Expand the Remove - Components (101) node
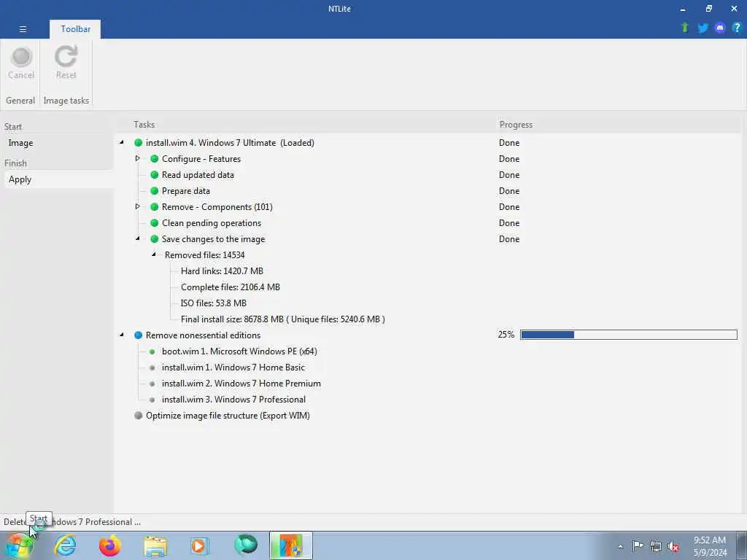The height and width of the screenshot is (560, 747). (x=138, y=206)
